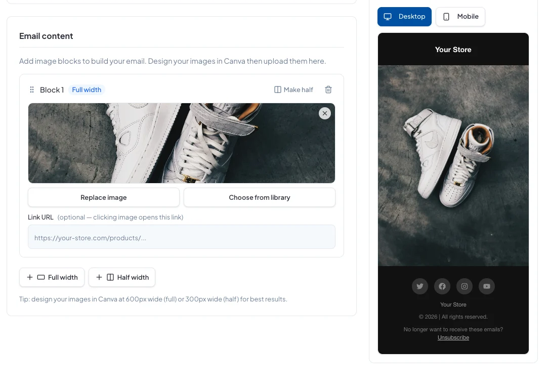The height and width of the screenshot is (392, 548).
Task: Click the All rights reserved copyright text
Action: (453, 317)
